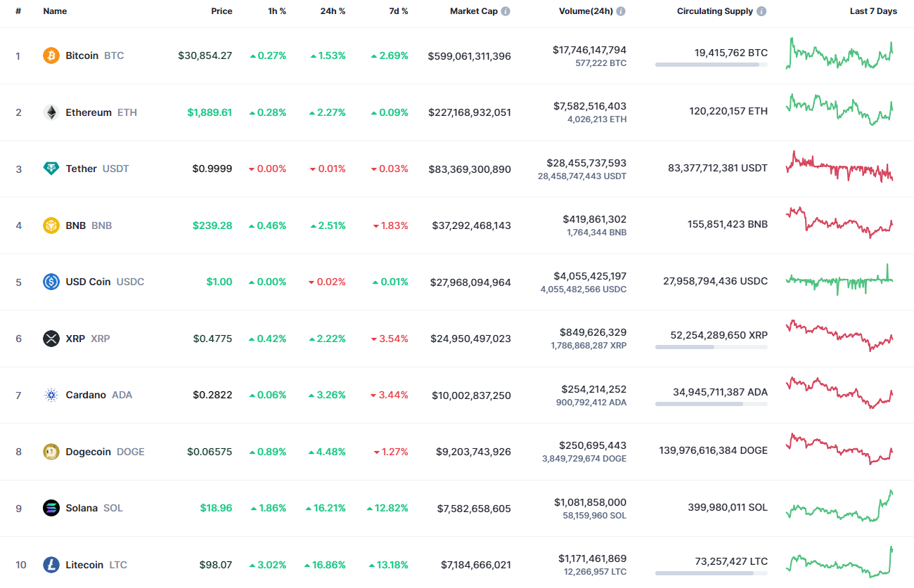Image resolution: width=914 pixels, height=588 pixels.
Task: Click the Tether logo icon
Action: 51,169
